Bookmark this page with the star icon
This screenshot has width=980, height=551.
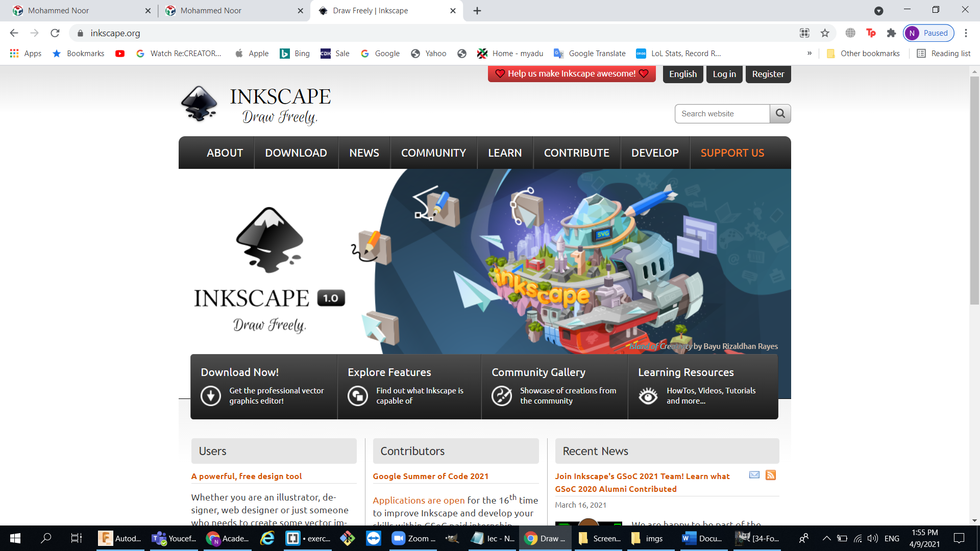point(825,33)
